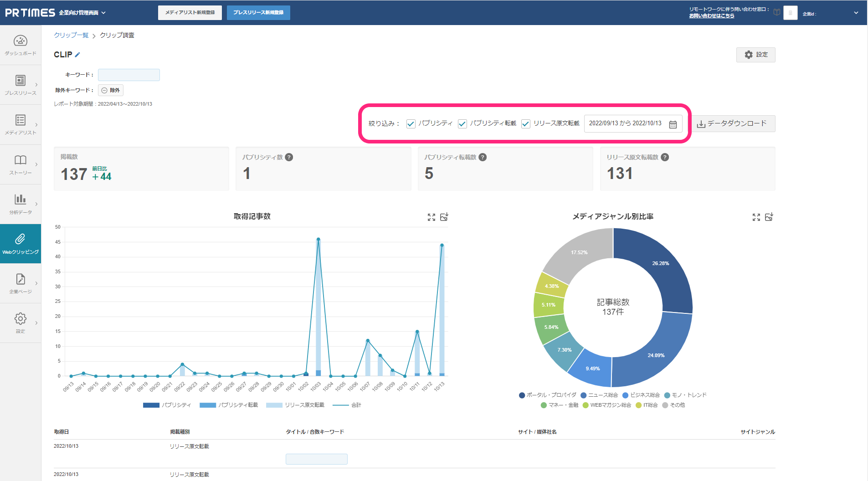
Task: Click the 26.28% dark blue donut segment
Action: [661, 263]
